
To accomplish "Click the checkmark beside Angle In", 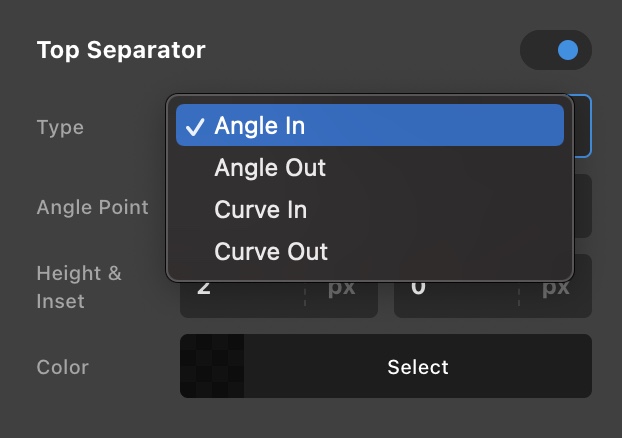I will pyautogui.click(x=196, y=126).
